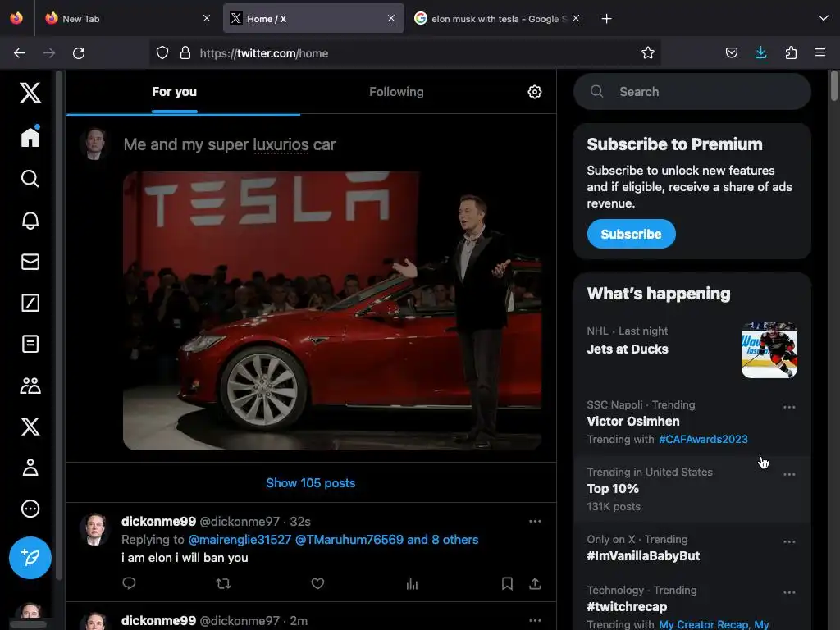Repost the 'i am elon' reply
This screenshot has width=840, height=630.
(x=223, y=583)
